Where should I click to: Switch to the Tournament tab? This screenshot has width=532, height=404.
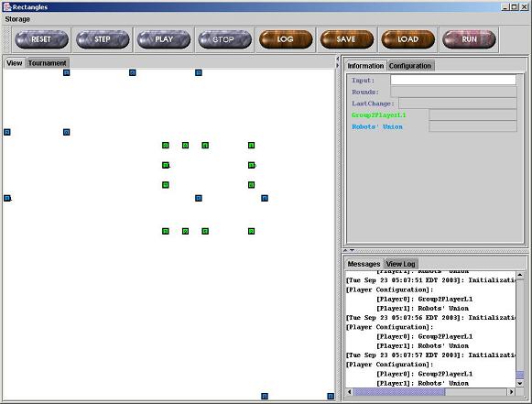coord(48,63)
